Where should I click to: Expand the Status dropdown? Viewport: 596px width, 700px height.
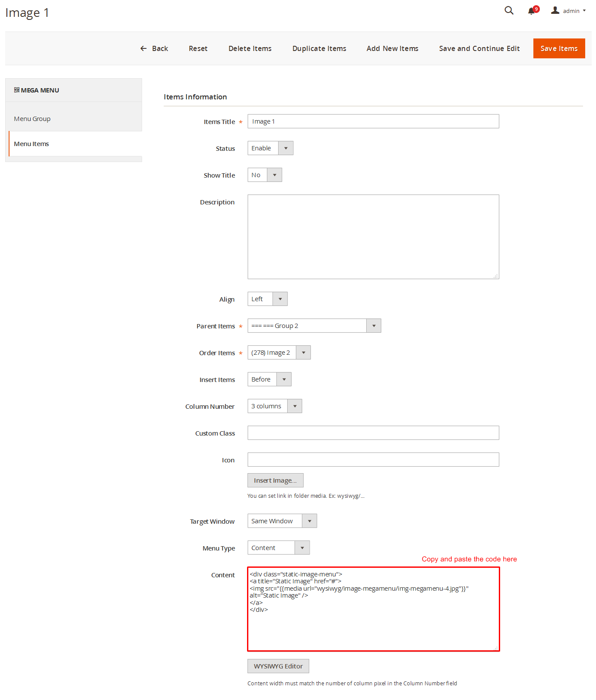click(270, 148)
